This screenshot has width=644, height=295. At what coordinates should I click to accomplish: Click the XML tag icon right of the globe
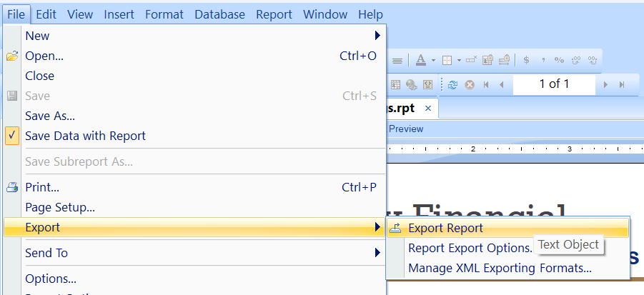[x=427, y=84]
